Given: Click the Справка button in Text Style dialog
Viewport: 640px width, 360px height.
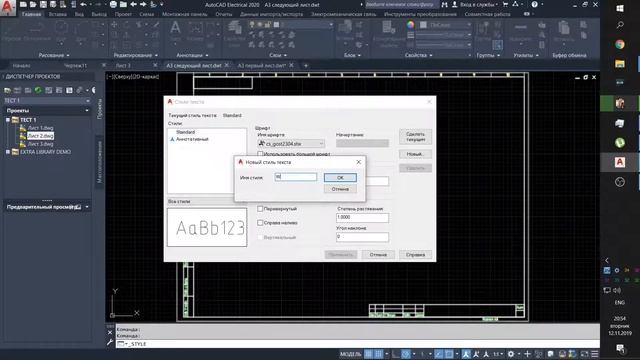Looking at the screenshot, I should coord(415,255).
